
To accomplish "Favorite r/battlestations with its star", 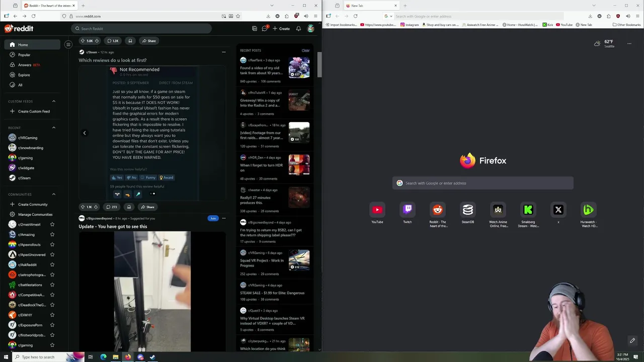I will click(52, 285).
